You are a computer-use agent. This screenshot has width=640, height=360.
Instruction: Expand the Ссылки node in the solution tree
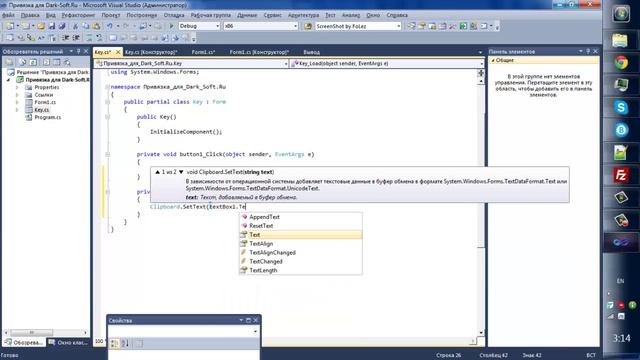17,95
